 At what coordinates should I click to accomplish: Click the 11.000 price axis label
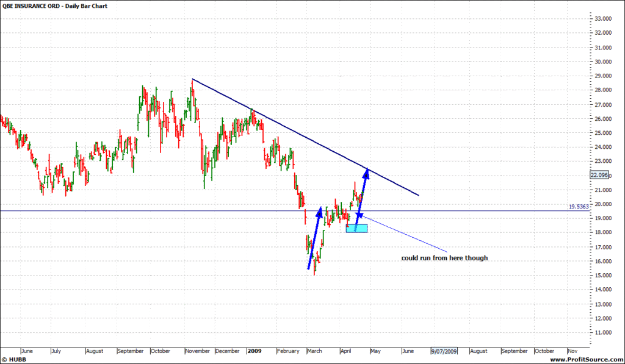[603, 332]
